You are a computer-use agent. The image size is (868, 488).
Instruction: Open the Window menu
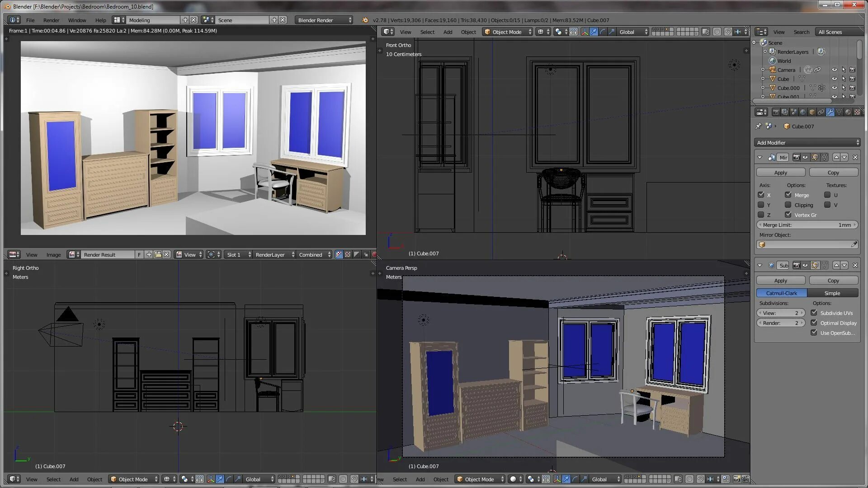pos(77,20)
